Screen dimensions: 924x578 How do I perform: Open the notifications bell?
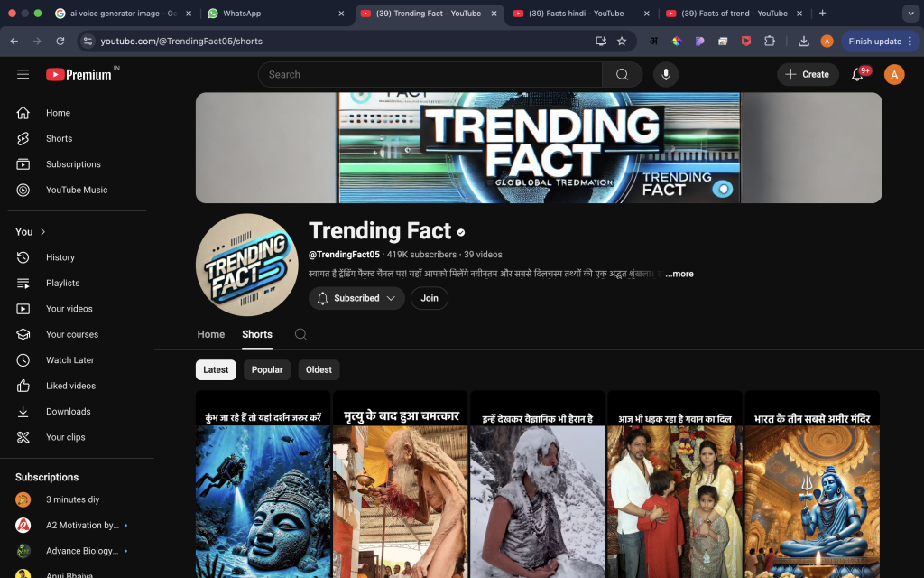[x=857, y=74]
